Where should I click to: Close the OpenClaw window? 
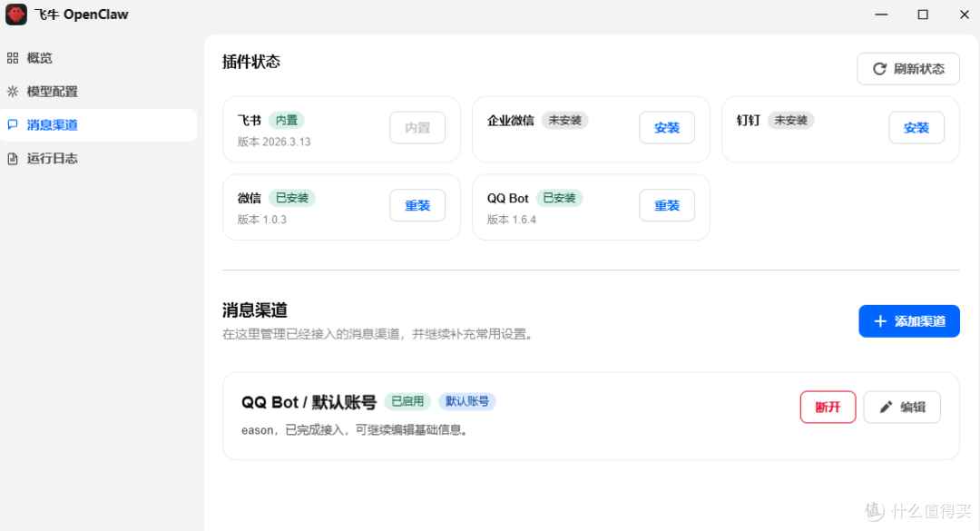pyautogui.click(x=965, y=15)
